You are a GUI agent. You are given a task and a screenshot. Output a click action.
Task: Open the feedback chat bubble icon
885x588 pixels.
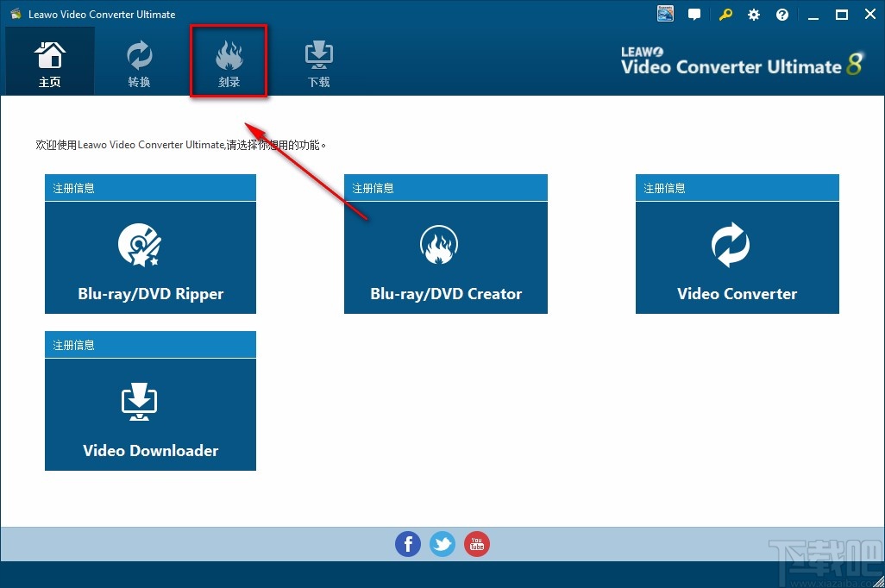pyautogui.click(x=694, y=14)
